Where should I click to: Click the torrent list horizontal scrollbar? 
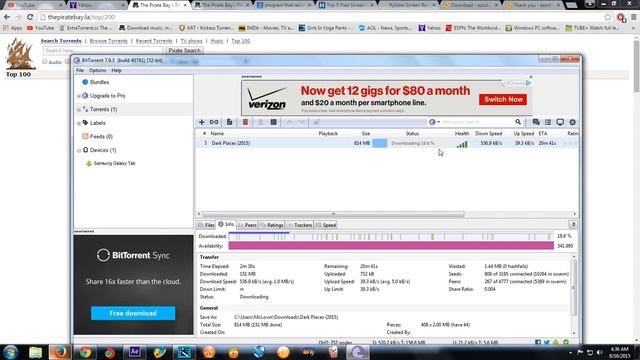pyautogui.click(x=333, y=214)
